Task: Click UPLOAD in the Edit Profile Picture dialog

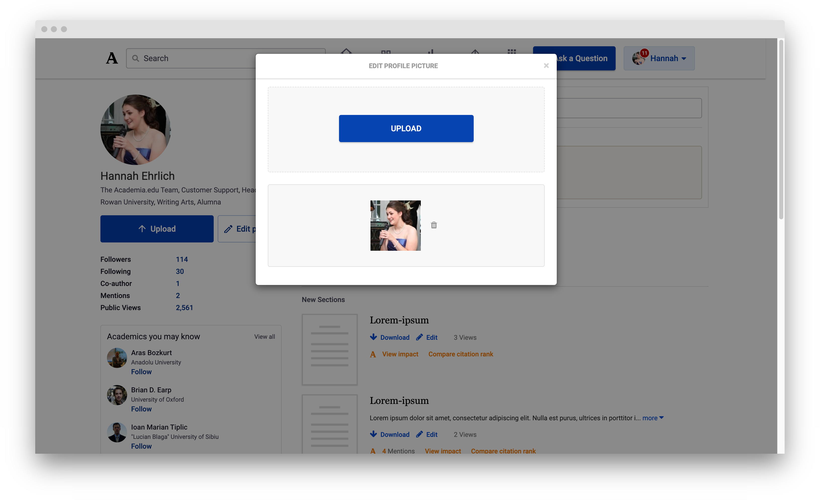Action: (x=406, y=128)
